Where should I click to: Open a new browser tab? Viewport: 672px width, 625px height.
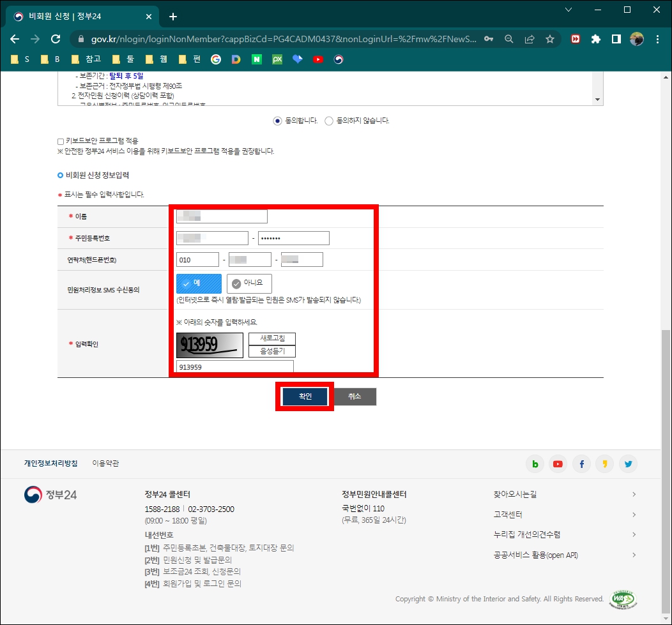click(x=173, y=16)
